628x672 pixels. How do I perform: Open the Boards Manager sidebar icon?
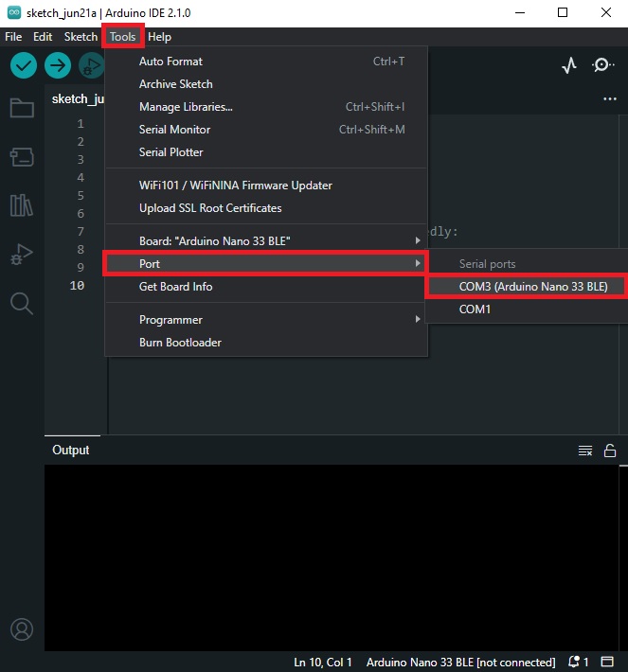22,157
